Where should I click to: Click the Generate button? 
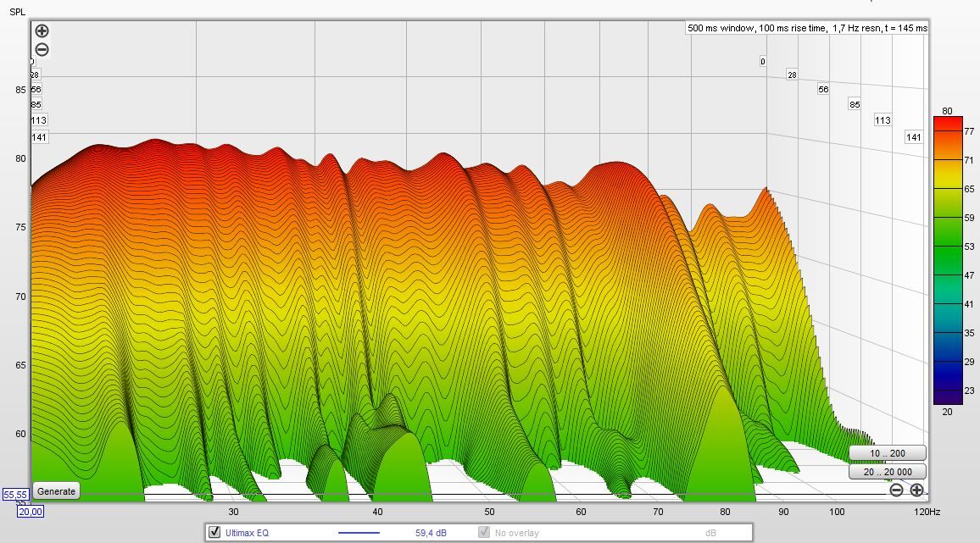[x=56, y=491]
